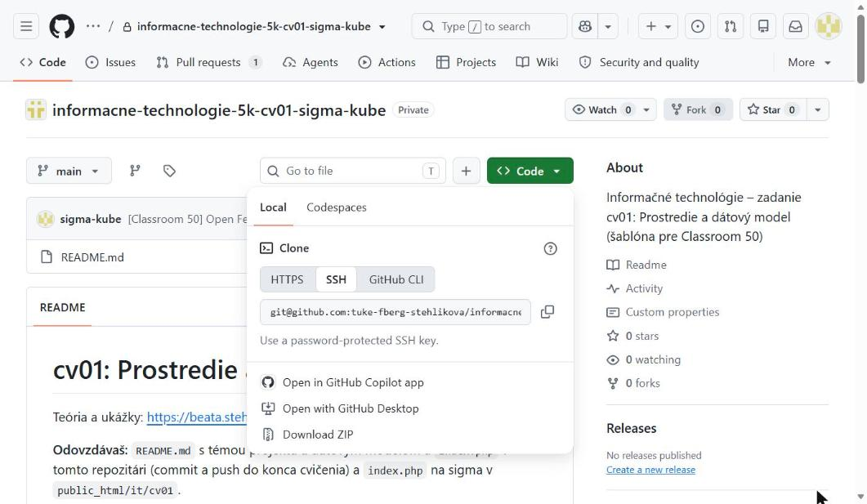Click the sigma-kube commit author link
Screen dimensions: 867x504
pos(91,220)
